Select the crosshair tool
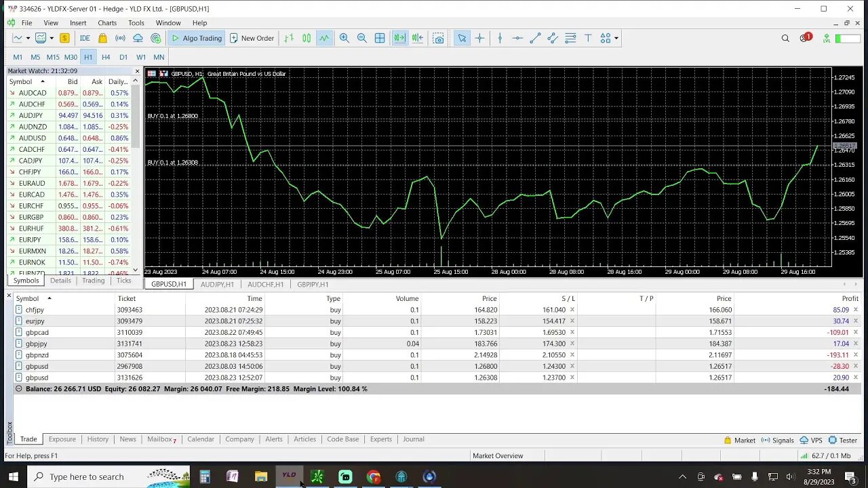The height and width of the screenshot is (488, 868). [479, 39]
